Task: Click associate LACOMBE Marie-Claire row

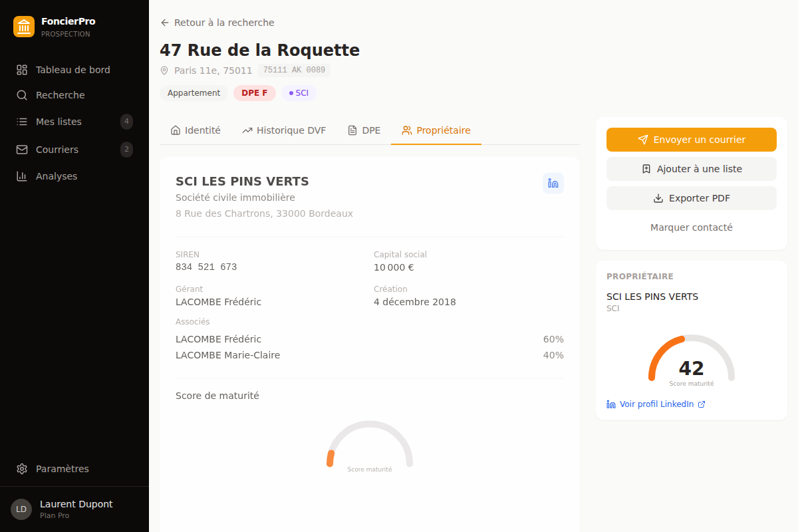Action: point(370,355)
